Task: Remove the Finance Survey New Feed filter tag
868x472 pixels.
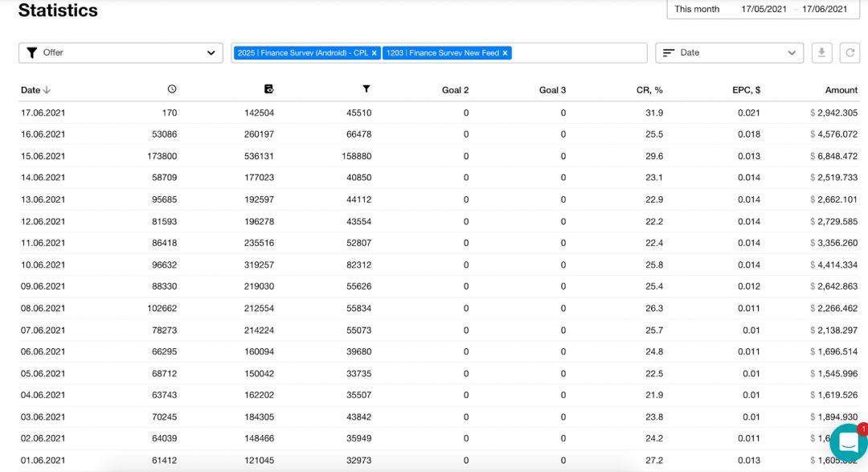Action: [x=504, y=52]
